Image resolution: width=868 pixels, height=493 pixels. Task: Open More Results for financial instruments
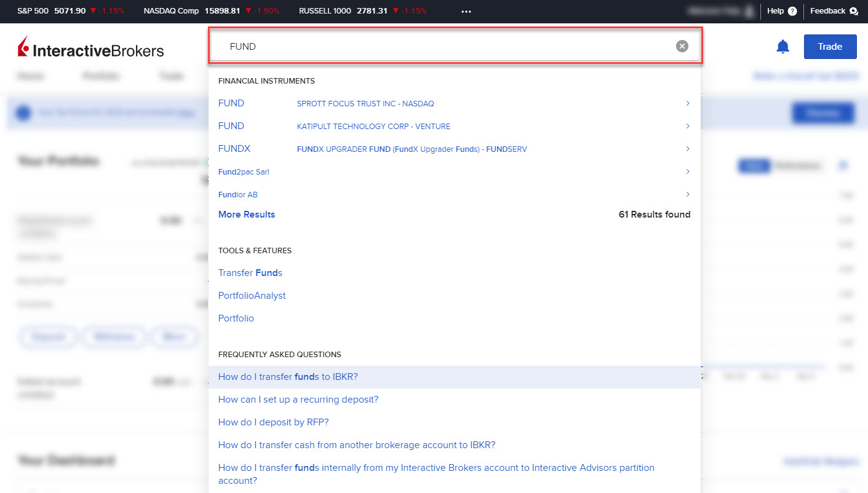(x=246, y=214)
